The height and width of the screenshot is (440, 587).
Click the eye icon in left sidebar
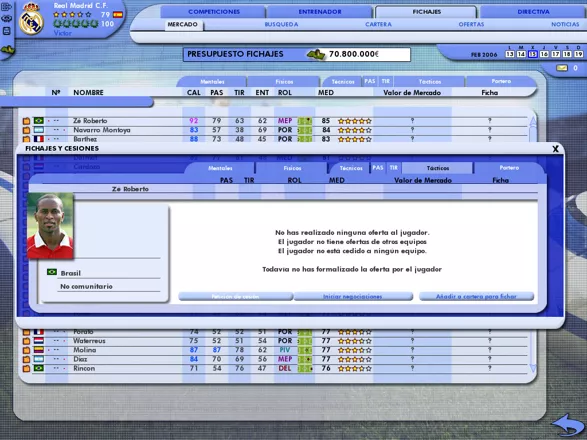click(6, 18)
